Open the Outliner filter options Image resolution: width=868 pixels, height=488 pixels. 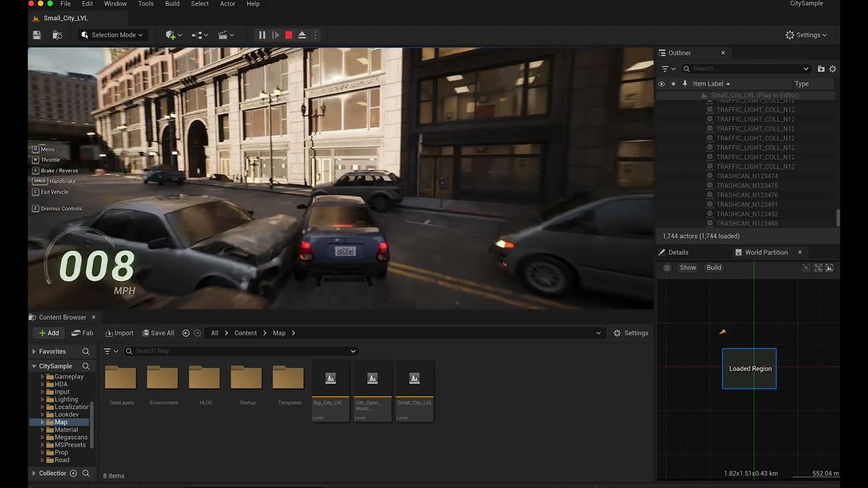[668, 68]
